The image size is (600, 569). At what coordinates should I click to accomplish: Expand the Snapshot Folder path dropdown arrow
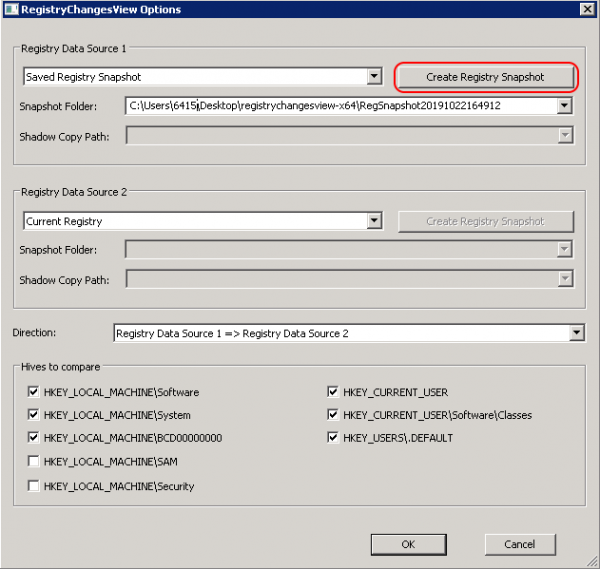[565, 106]
